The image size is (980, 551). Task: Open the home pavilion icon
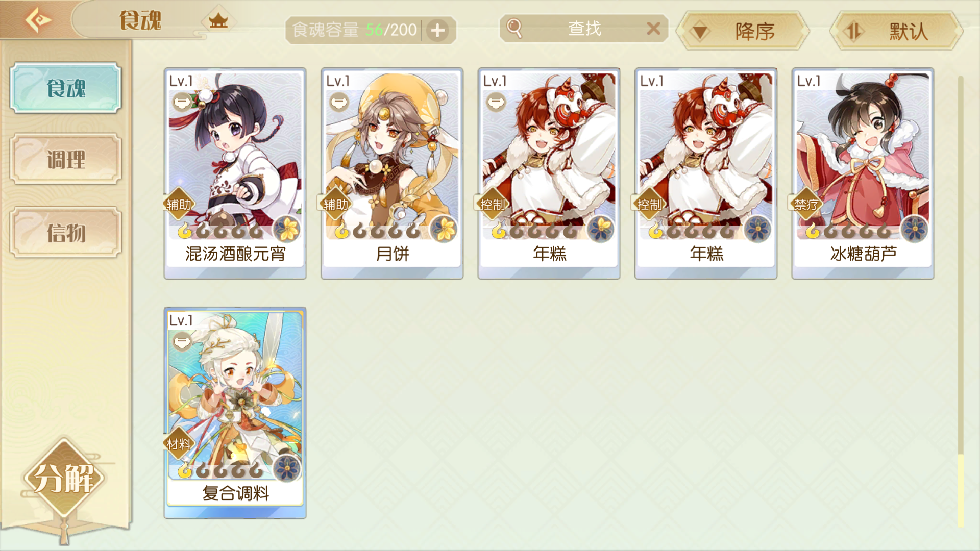218,21
